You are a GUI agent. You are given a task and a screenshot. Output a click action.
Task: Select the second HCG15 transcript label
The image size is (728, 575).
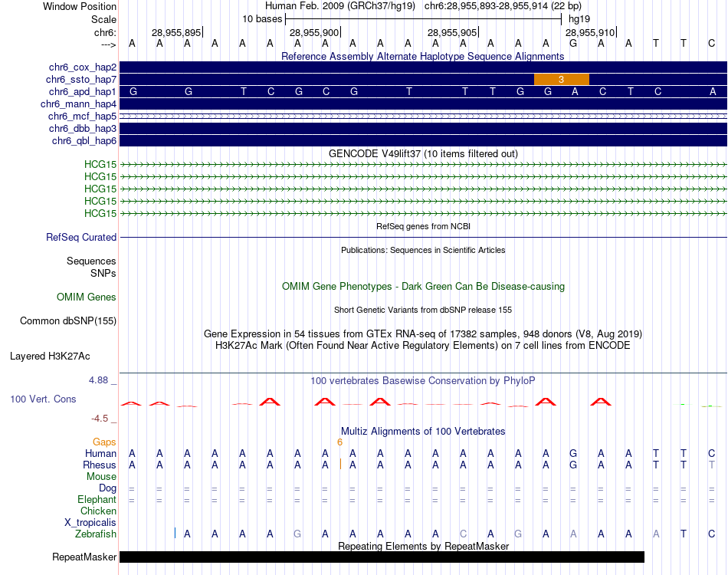click(x=100, y=176)
